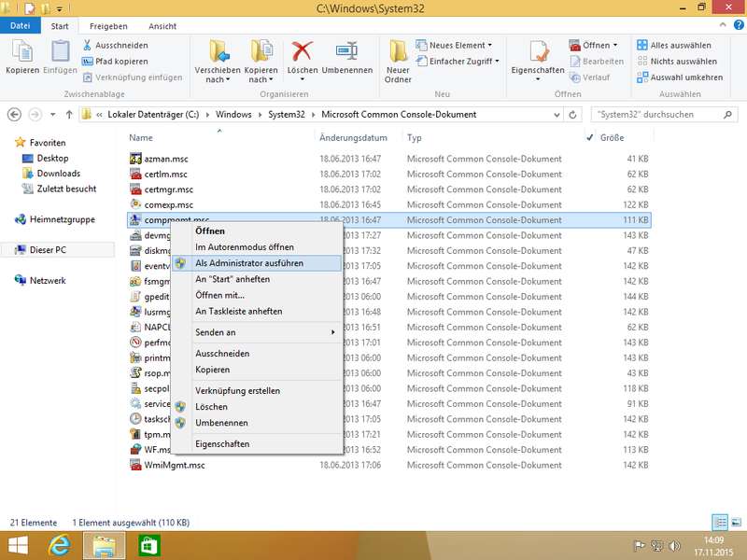Expand the Senden an submenu

click(264, 332)
